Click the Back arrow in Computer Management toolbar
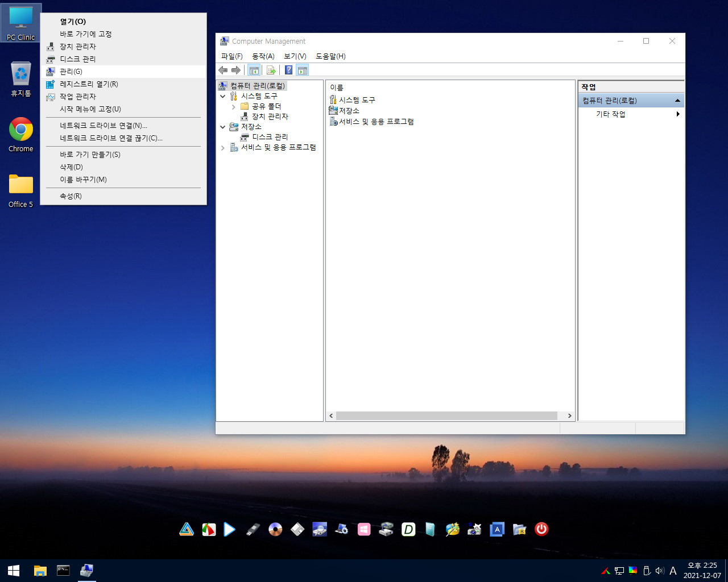 click(223, 70)
